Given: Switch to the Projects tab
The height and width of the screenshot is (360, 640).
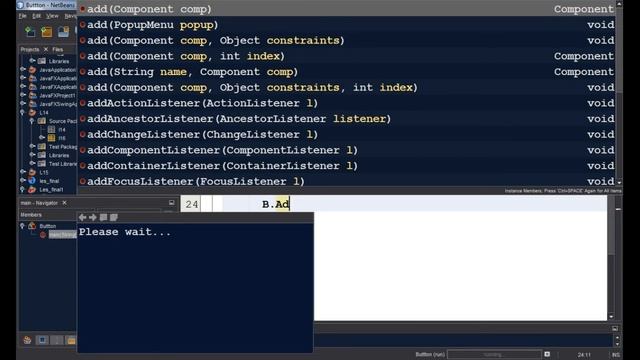Looking at the screenshot, I should click(x=30, y=49).
